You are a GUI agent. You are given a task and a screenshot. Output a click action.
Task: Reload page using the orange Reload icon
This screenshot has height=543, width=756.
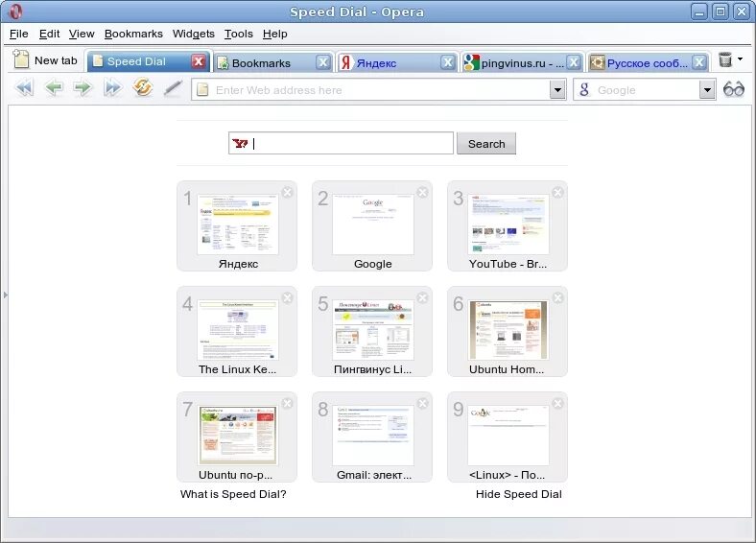[x=143, y=87]
